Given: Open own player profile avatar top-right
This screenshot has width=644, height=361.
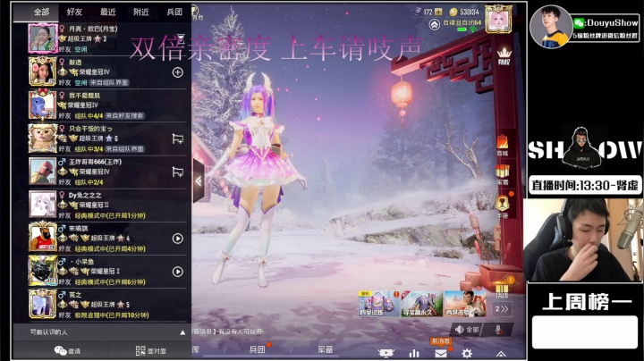Looking at the screenshot, I should coord(498,20).
